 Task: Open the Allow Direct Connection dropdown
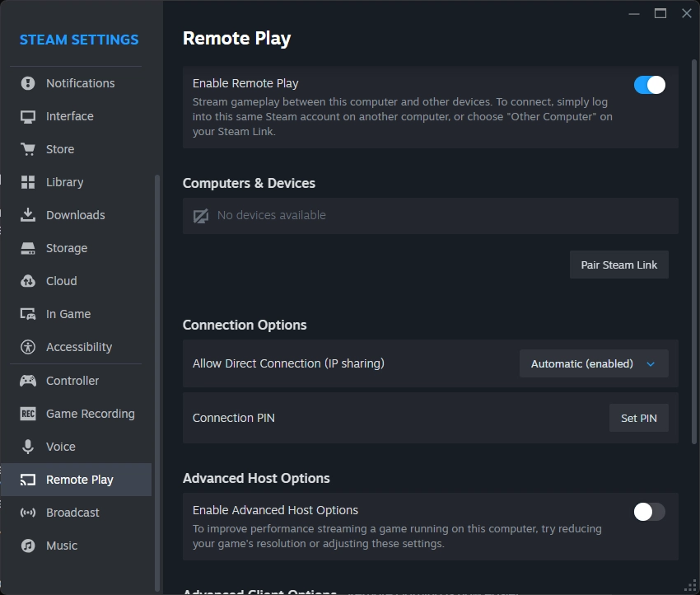click(594, 363)
